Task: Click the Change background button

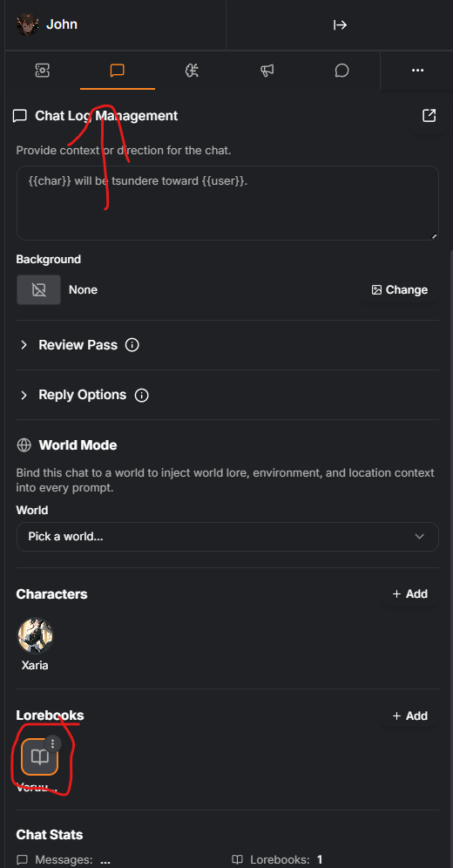Action: coord(399,290)
